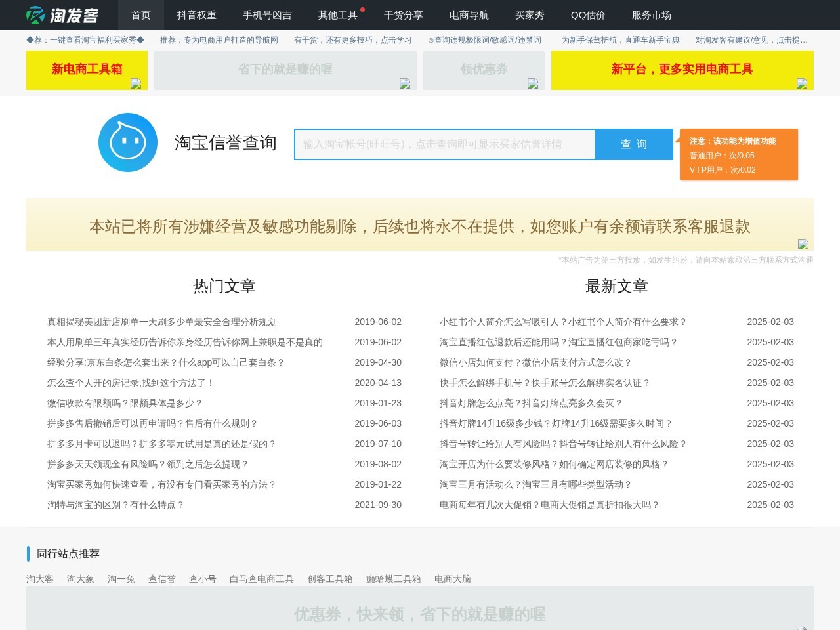Open 直通车新手宝典 promo link
This screenshot has width=840, height=630.
[x=621, y=40]
